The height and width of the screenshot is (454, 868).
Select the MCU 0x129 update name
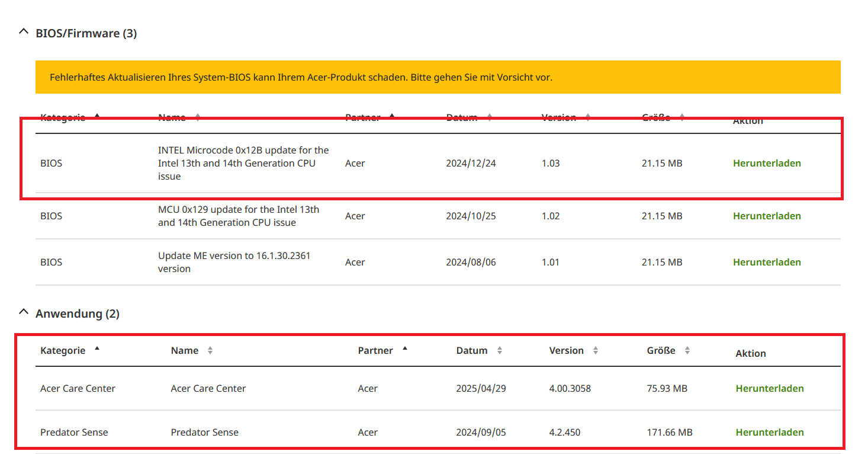point(239,216)
